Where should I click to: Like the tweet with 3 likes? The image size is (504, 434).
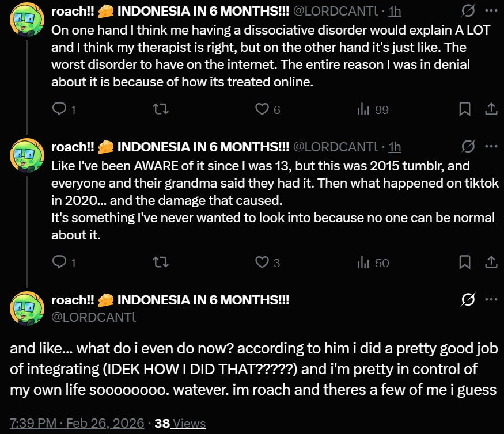(x=262, y=262)
